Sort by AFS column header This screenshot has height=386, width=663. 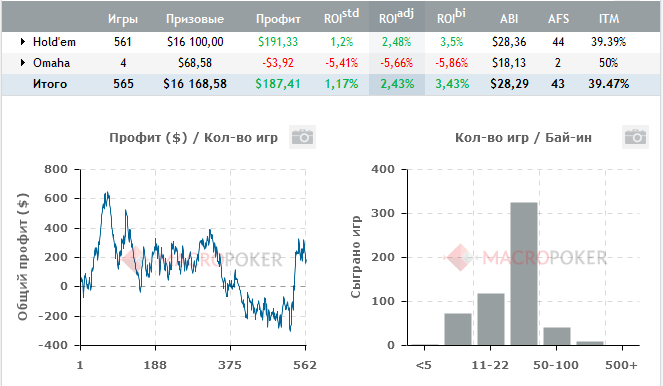[558, 19]
